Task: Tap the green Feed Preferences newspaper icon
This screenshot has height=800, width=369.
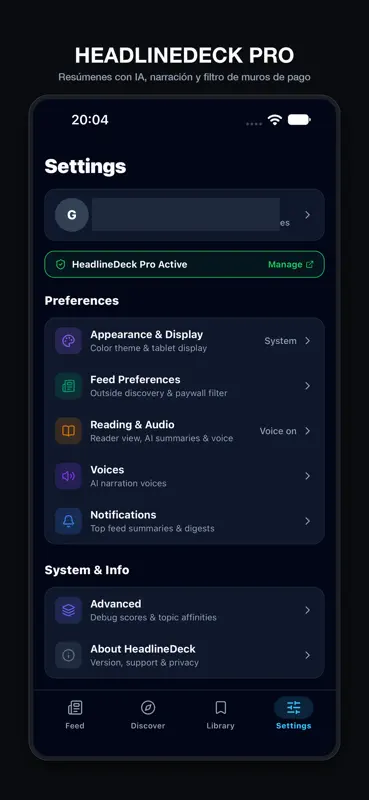Action: (68, 386)
